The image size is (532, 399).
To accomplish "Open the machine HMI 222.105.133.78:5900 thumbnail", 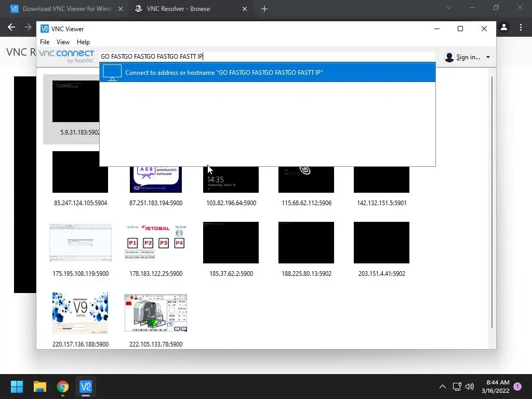I will pos(156,313).
